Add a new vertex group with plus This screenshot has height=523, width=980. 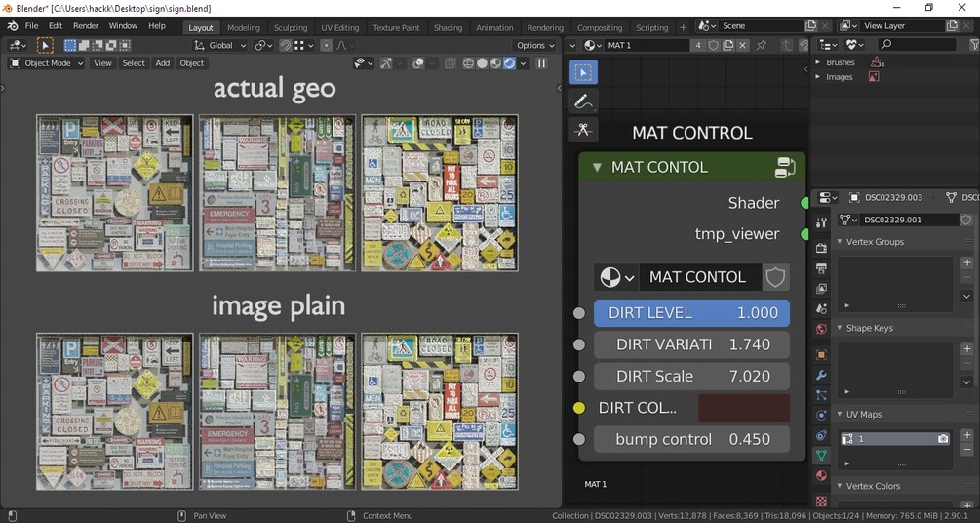coord(967,262)
